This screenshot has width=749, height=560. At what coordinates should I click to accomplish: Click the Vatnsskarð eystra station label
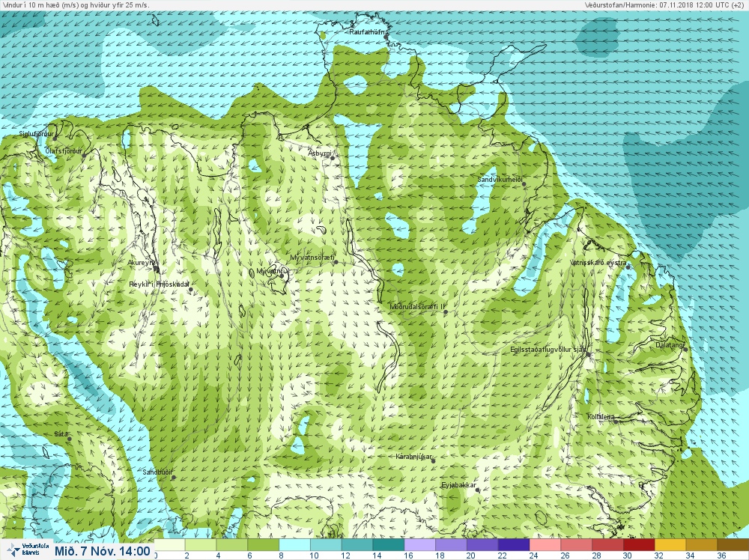tap(598, 263)
